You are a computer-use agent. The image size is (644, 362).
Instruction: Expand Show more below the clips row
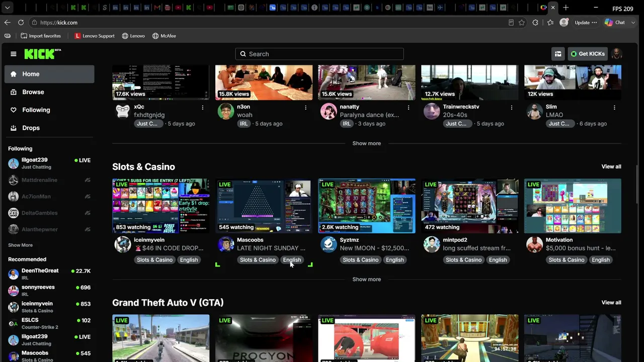click(x=367, y=143)
